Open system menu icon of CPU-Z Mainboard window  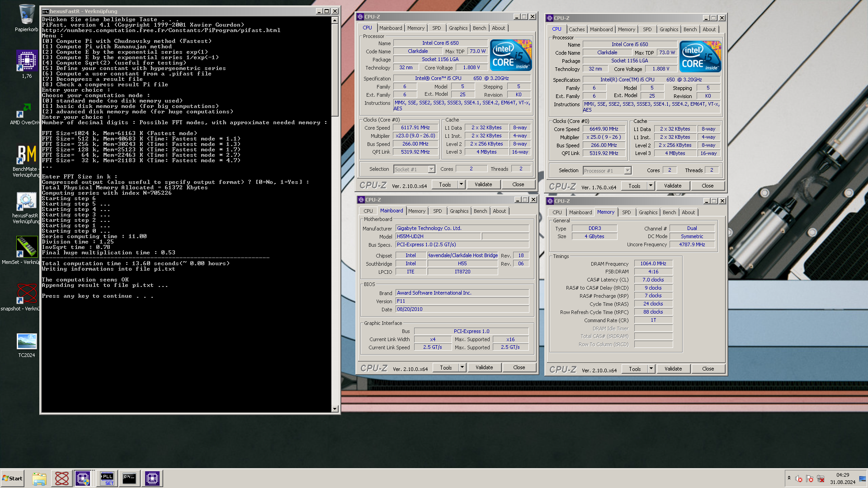tap(361, 200)
